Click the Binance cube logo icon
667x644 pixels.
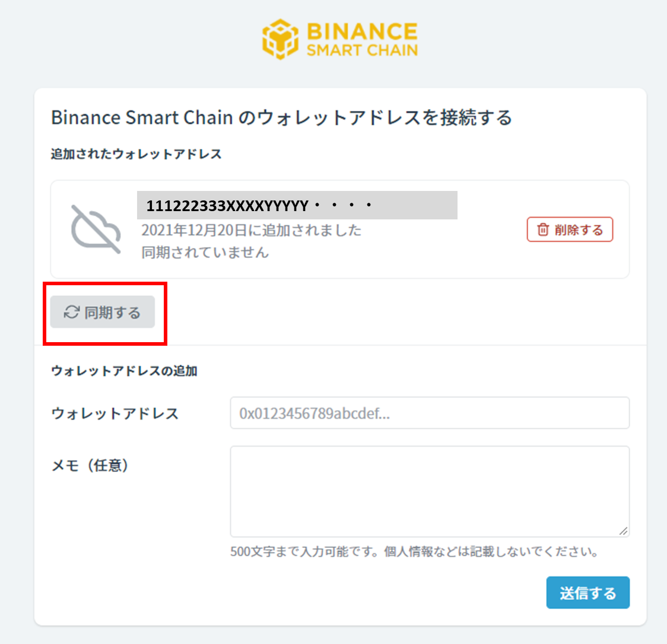(x=280, y=39)
